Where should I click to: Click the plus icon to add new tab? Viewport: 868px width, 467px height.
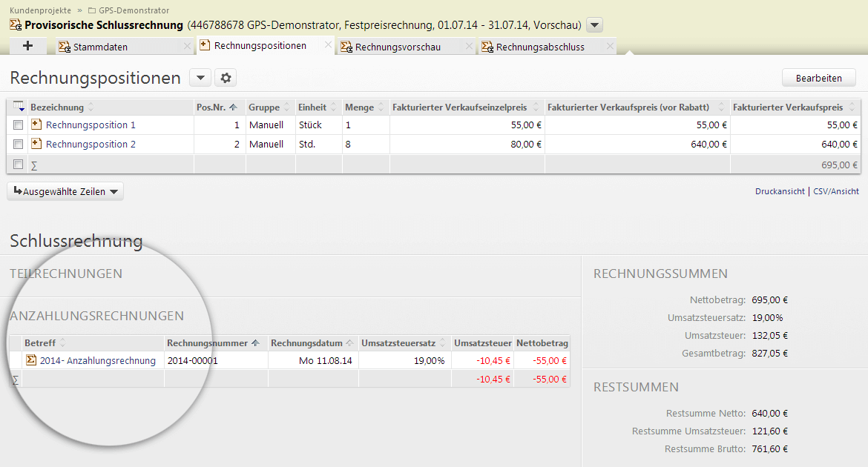click(x=28, y=46)
